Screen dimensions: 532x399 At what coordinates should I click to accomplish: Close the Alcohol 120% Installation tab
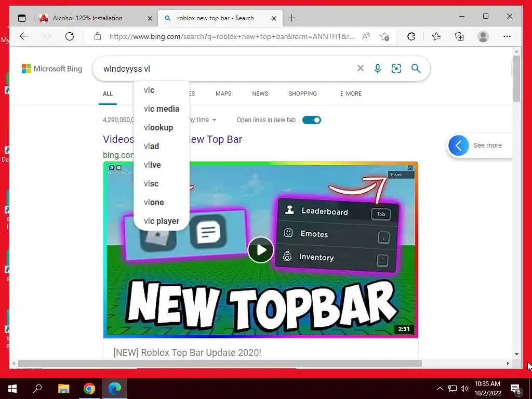150,18
